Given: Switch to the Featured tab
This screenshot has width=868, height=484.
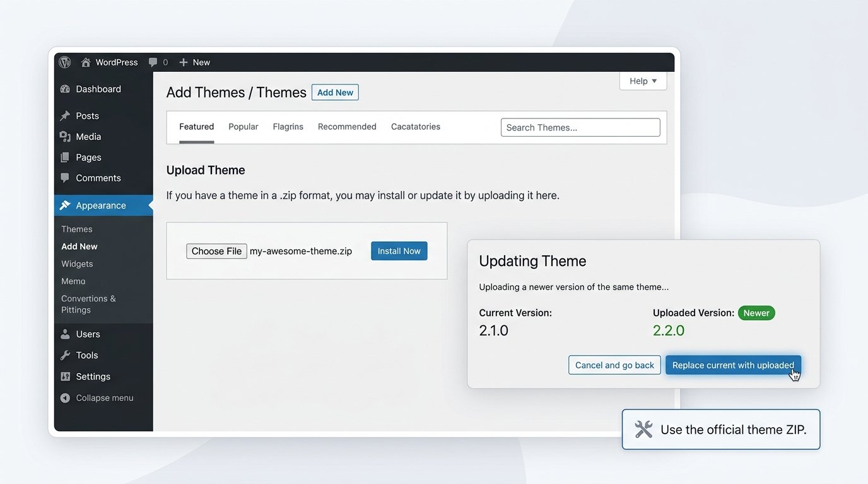Looking at the screenshot, I should coord(196,127).
